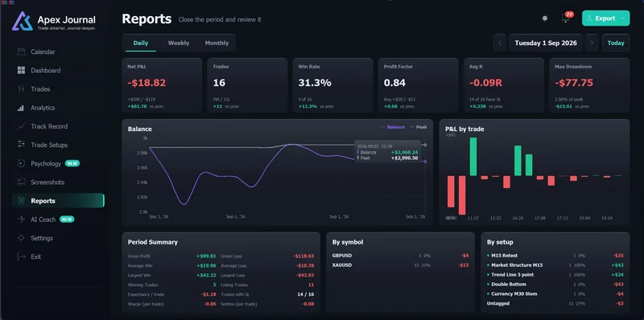This screenshot has height=320, width=644.
Task: Click the Avg R value -0.09R
Action: coord(486,83)
